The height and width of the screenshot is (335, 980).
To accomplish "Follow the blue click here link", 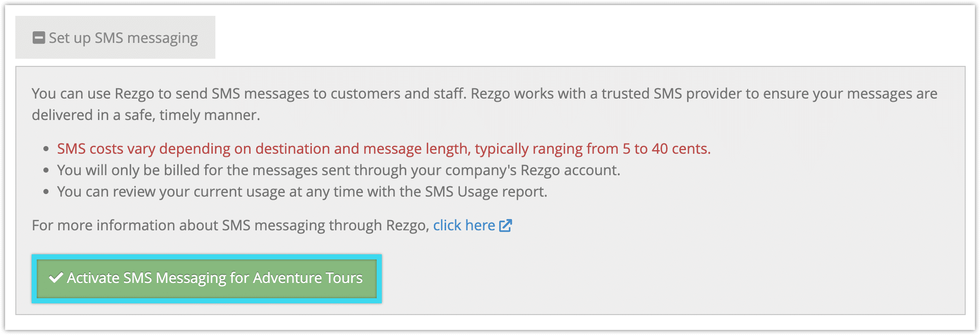I will click(x=464, y=225).
